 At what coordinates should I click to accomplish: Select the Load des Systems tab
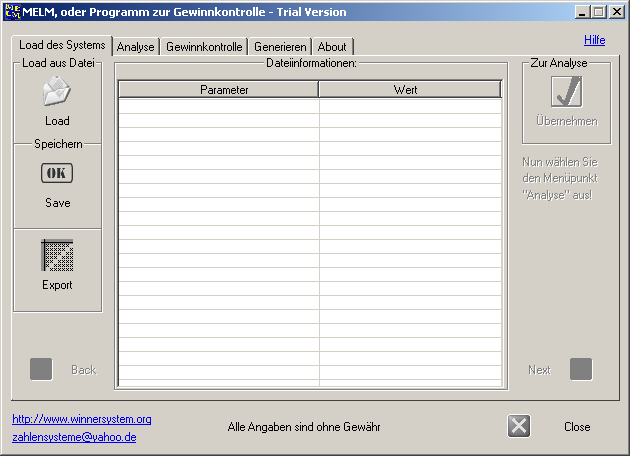point(62,45)
